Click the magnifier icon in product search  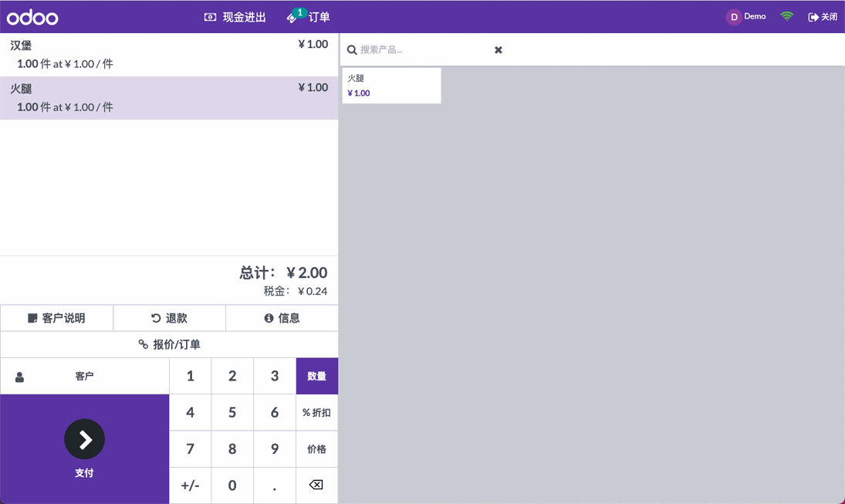coord(351,49)
